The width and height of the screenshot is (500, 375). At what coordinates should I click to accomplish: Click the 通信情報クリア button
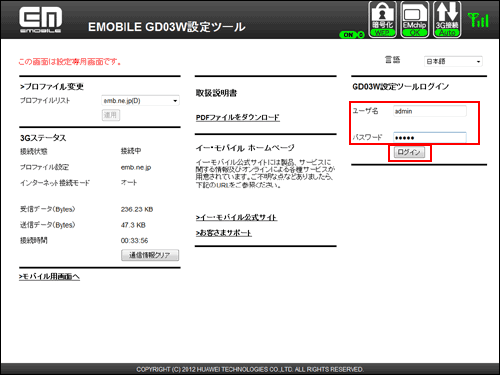pos(150,255)
